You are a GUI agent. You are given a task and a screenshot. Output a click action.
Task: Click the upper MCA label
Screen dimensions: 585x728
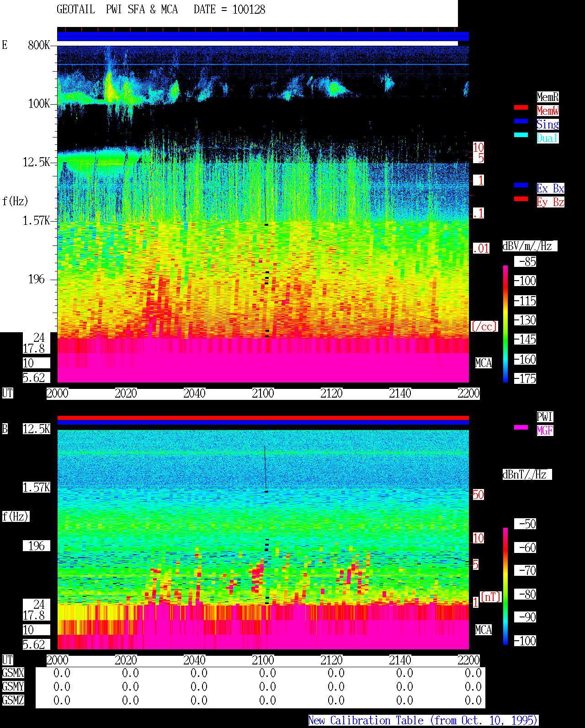click(483, 363)
